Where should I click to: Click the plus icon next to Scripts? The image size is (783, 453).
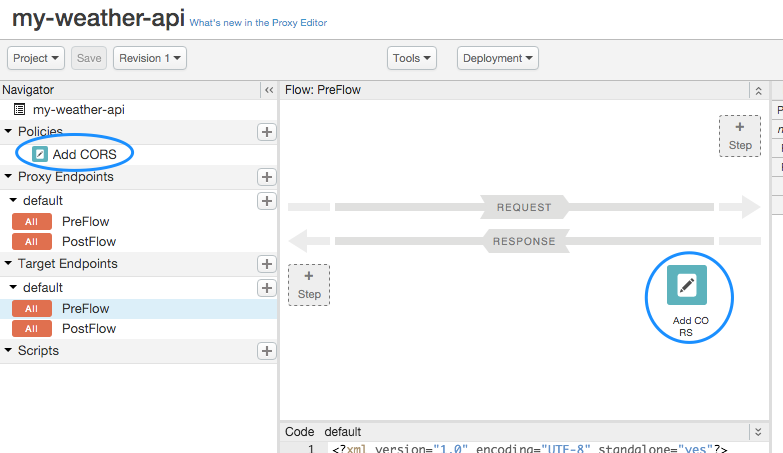point(267,351)
